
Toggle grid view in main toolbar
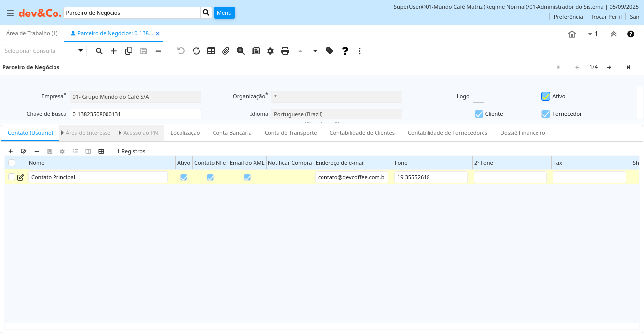211,51
